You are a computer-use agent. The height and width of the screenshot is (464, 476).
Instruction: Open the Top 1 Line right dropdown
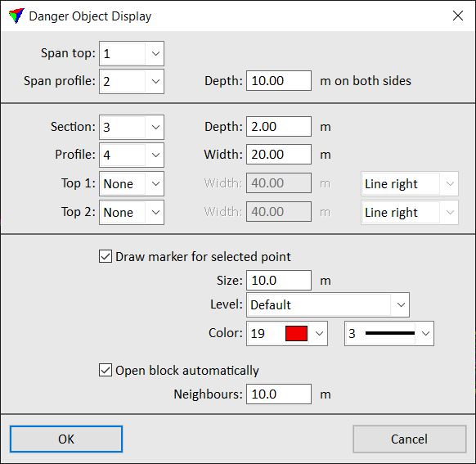[410, 183]
